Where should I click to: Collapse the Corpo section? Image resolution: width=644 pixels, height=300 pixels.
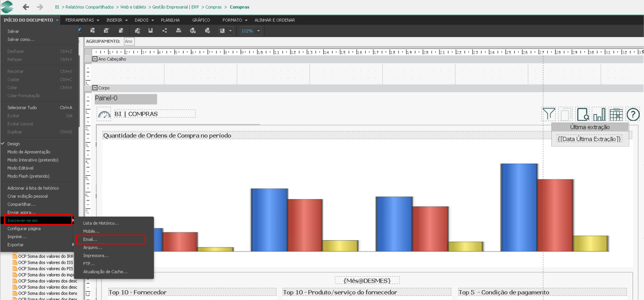pos(95,88)
